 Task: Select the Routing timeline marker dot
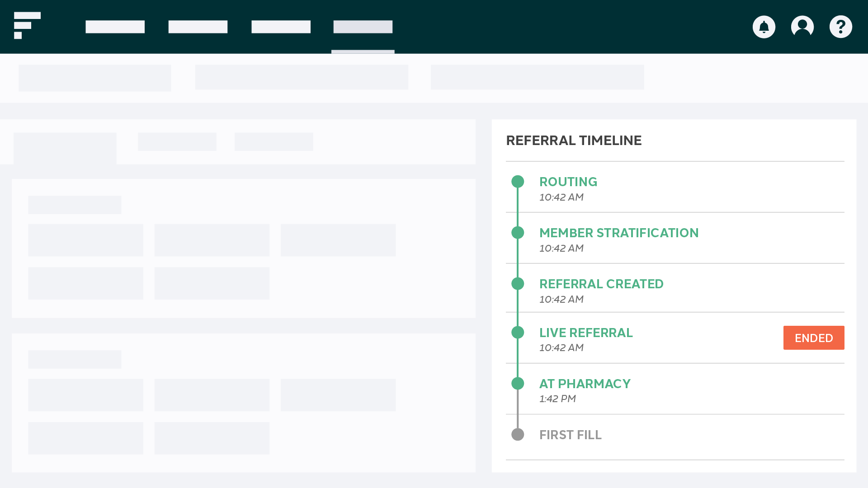coord(518,182)
